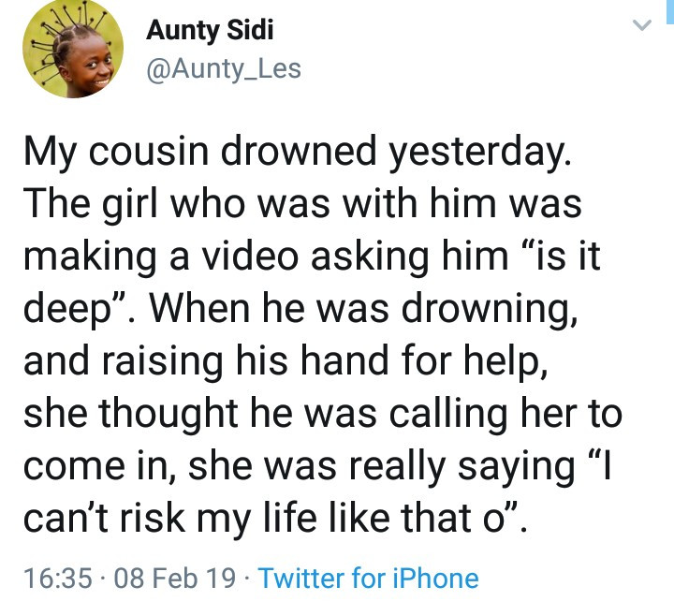Image resolution: width=674 pixels, height=616 pixels.
Task: Select the phrase "come in, she was really saying"
Action: tap(300, 466)
